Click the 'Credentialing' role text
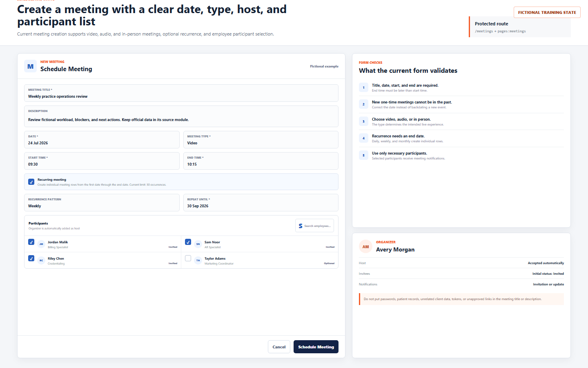 tap(56, 264)
